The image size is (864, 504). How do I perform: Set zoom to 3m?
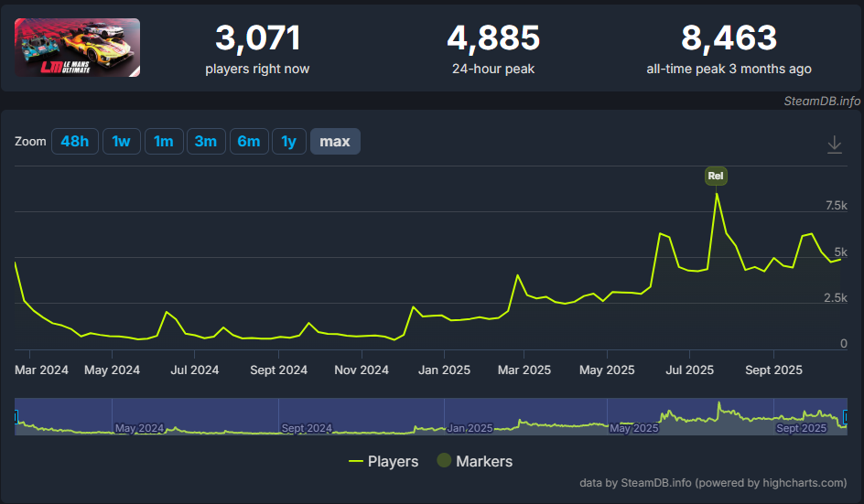[x=206, y=142]
